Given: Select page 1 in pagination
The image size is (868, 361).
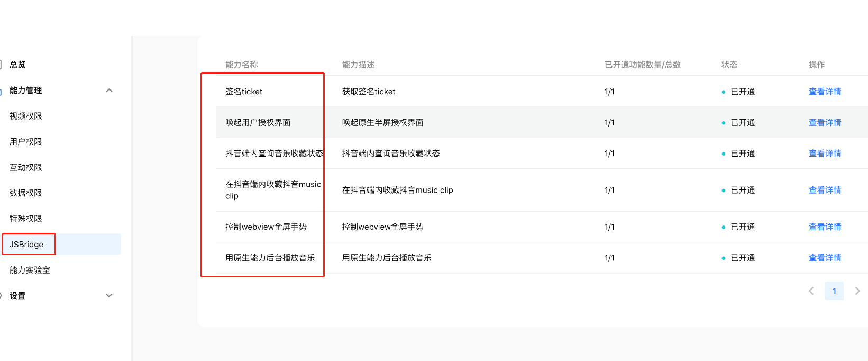Looking at the screenshot, I should (834, 291).
